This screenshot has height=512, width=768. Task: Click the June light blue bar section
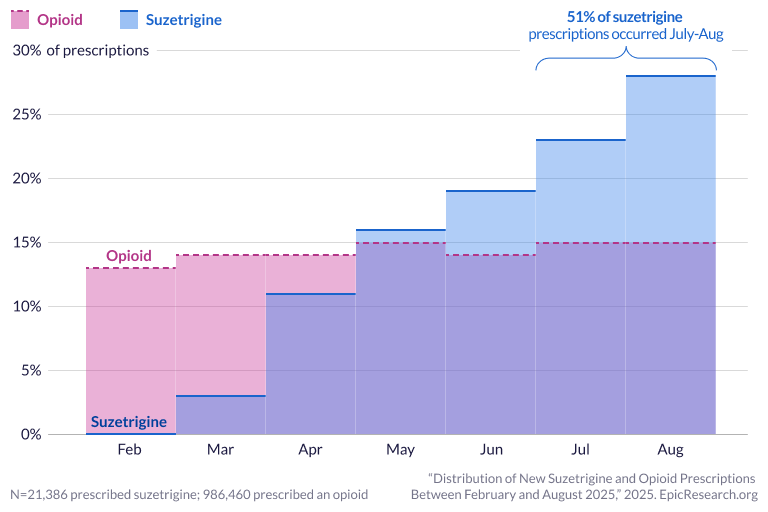coord(490,223)
